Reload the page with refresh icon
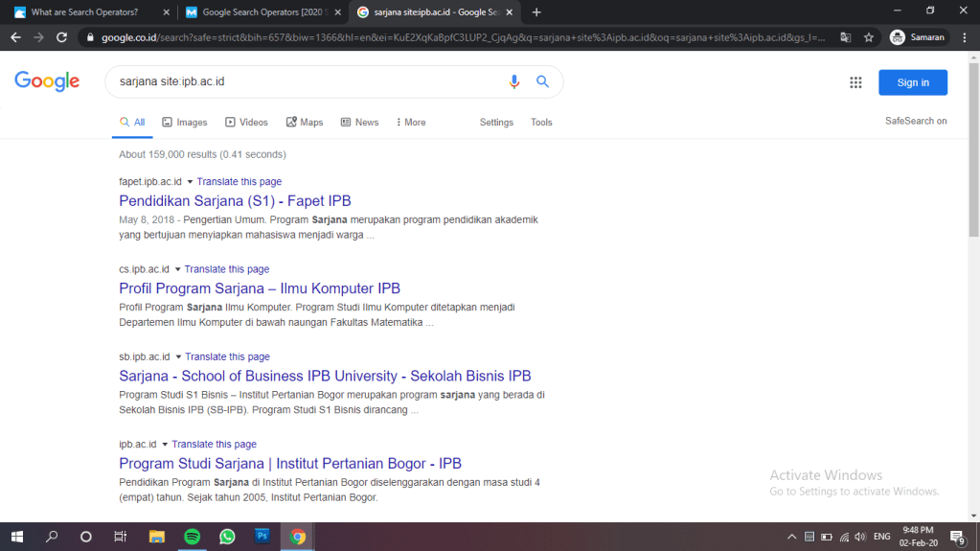This screenshot has width=980, height=551. [62, 37]
